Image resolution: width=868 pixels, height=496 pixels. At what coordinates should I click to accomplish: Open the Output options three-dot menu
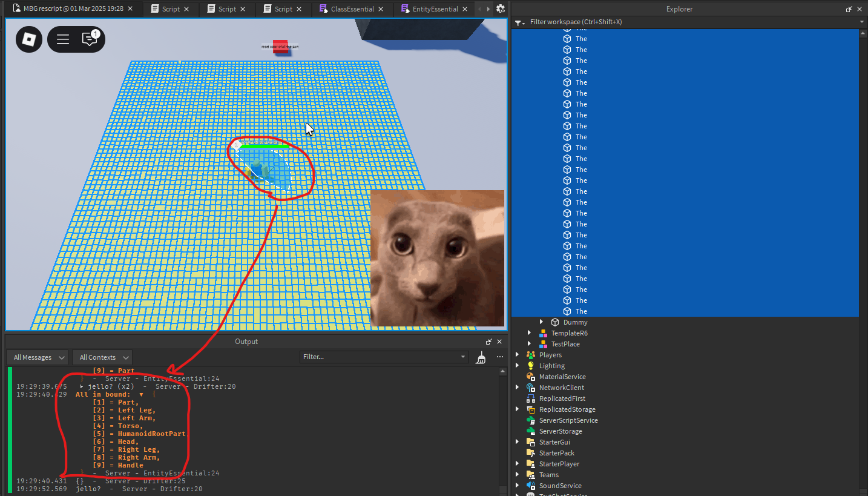500,357
